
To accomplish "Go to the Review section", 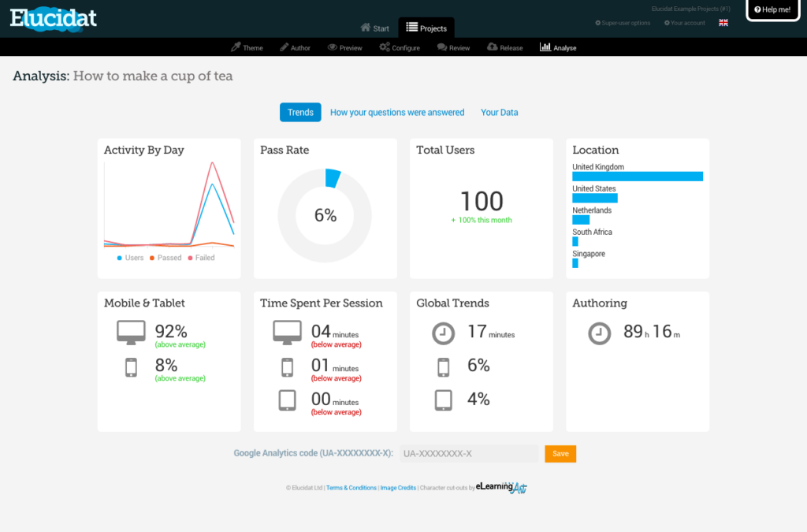I will point(454,48).
